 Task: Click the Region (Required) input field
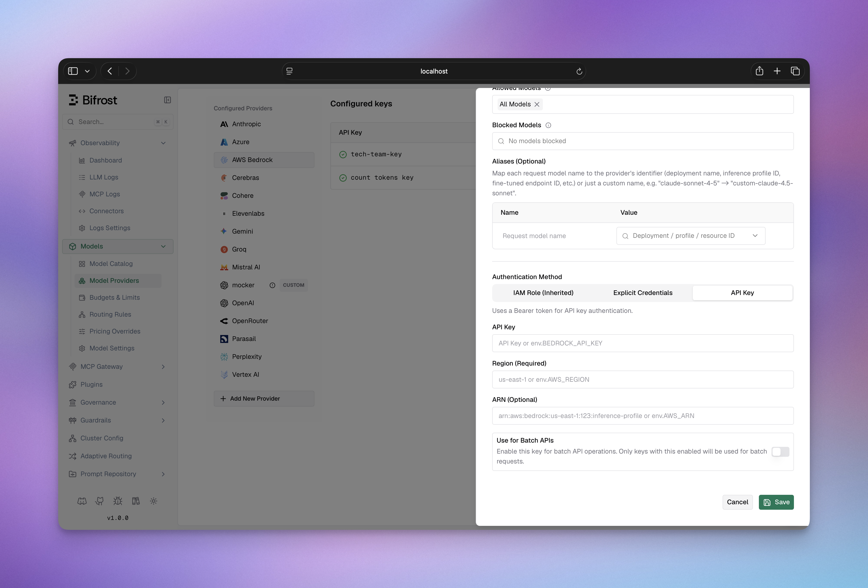pyautogui.click(x=643, y=379)
